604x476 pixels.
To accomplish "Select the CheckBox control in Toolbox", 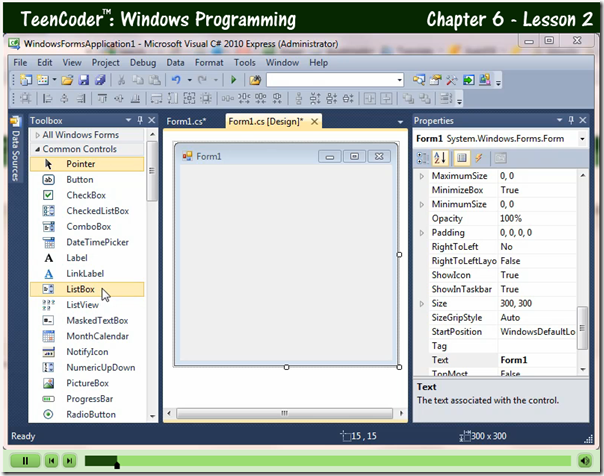I will (x=86, y=195).
